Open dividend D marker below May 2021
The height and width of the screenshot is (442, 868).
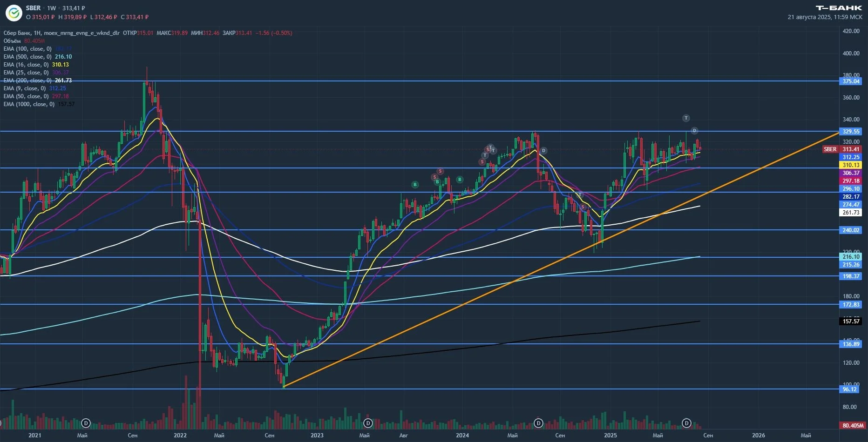click(86, 423)
